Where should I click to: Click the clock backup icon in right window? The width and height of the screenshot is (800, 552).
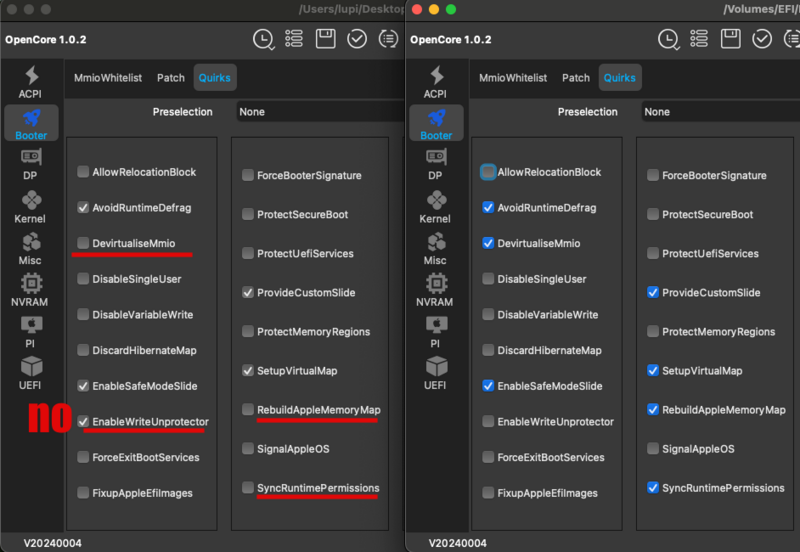(x=668, y=39)
